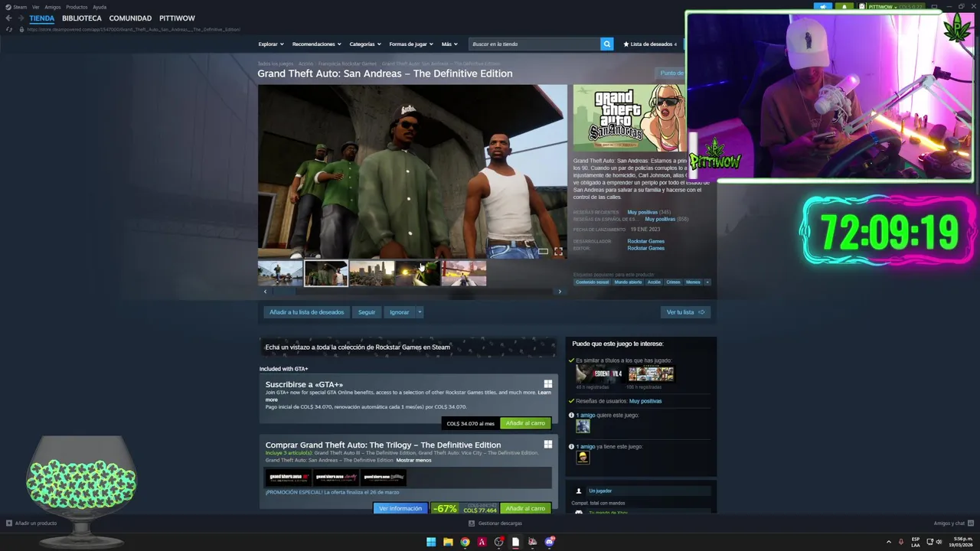Expand the Categorías dropdown
The height and width of the screenshot is (551, 980).
pos(364,44)
